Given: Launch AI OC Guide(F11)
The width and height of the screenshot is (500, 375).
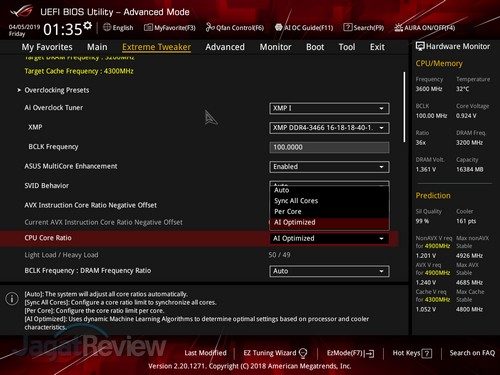Looking at the screenshot, I should point(304,28).
